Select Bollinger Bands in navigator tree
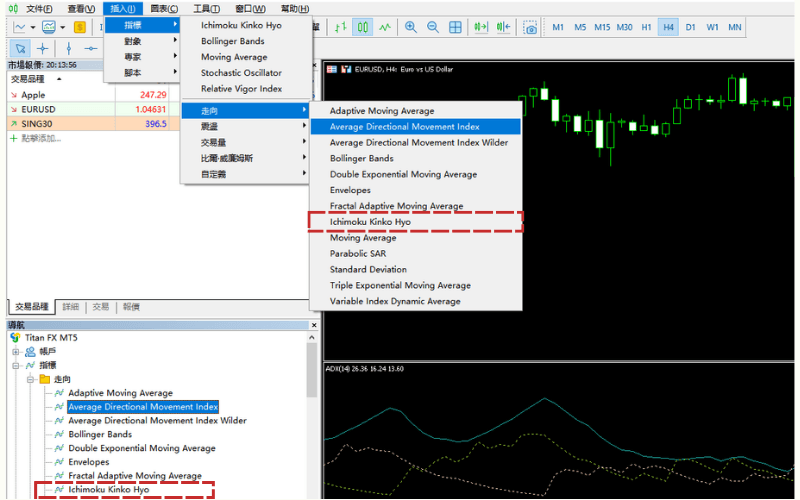 point(100,434)
